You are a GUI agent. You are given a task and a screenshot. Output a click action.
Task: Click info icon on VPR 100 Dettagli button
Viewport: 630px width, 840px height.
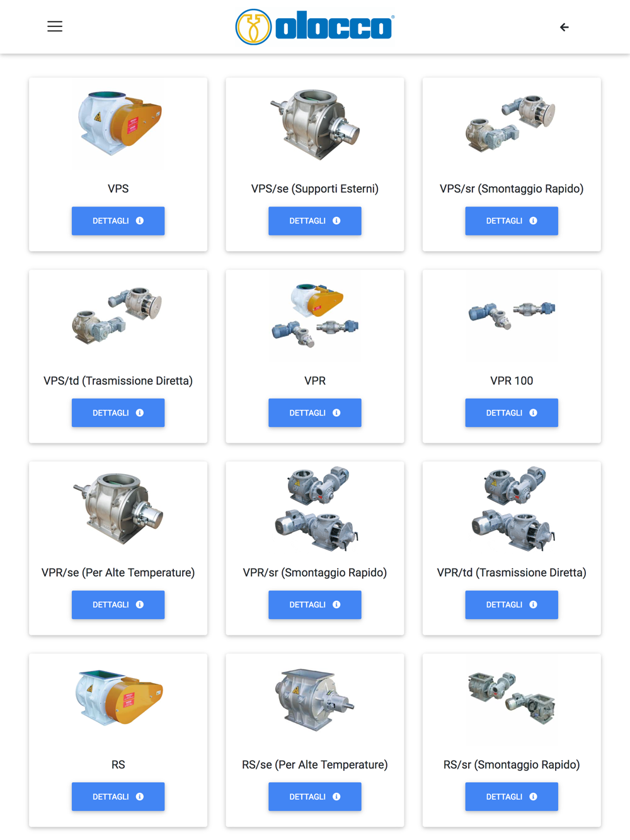pos(534,413)
